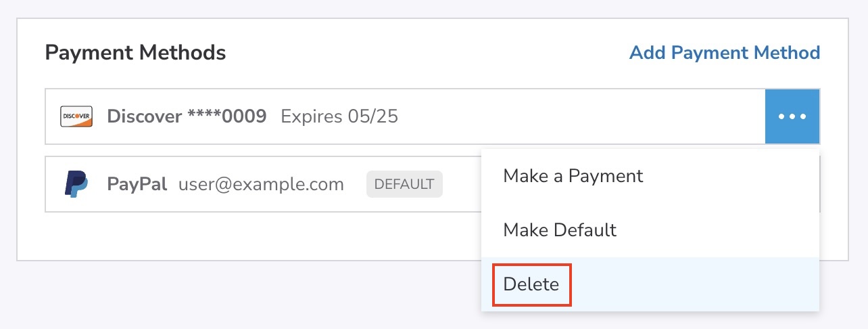Pick Delete in the card options menu

point(531,284)
